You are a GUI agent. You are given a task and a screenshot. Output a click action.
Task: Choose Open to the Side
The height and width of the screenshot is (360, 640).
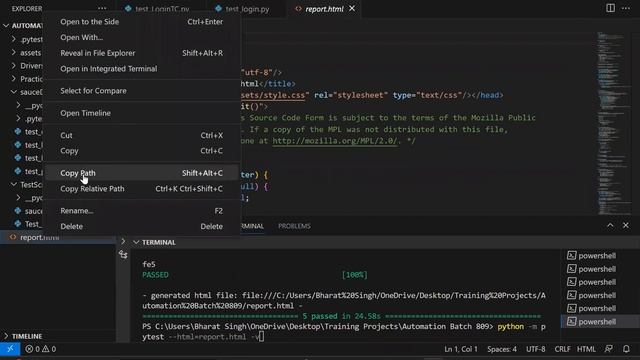[x=142, y=22]
